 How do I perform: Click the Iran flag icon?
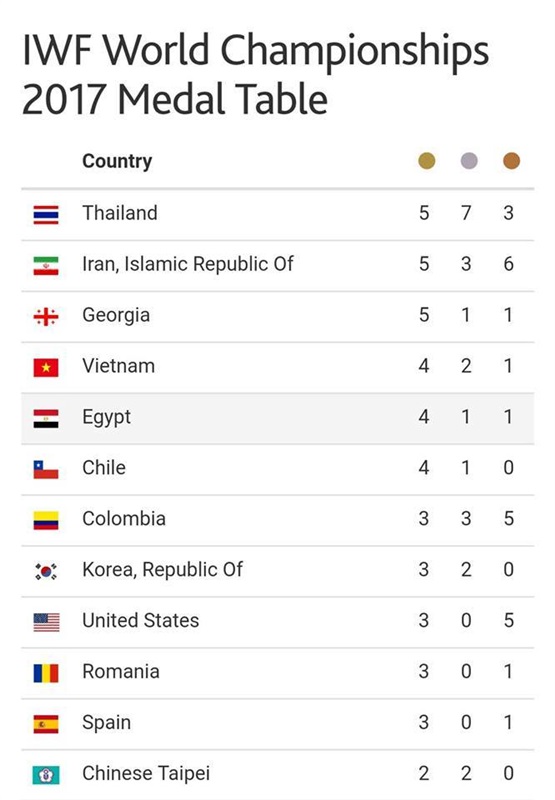click(46, 266)
